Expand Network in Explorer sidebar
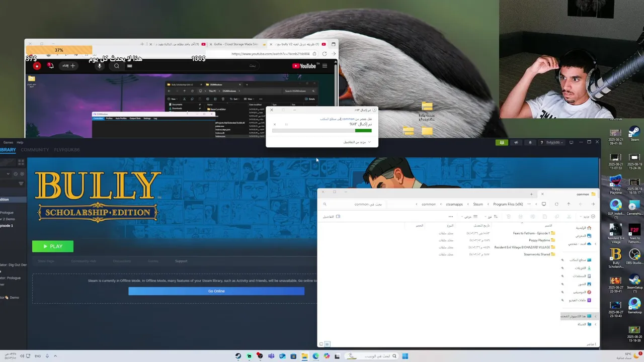This screenshot has height=362, width=644. tap(596, 324)
